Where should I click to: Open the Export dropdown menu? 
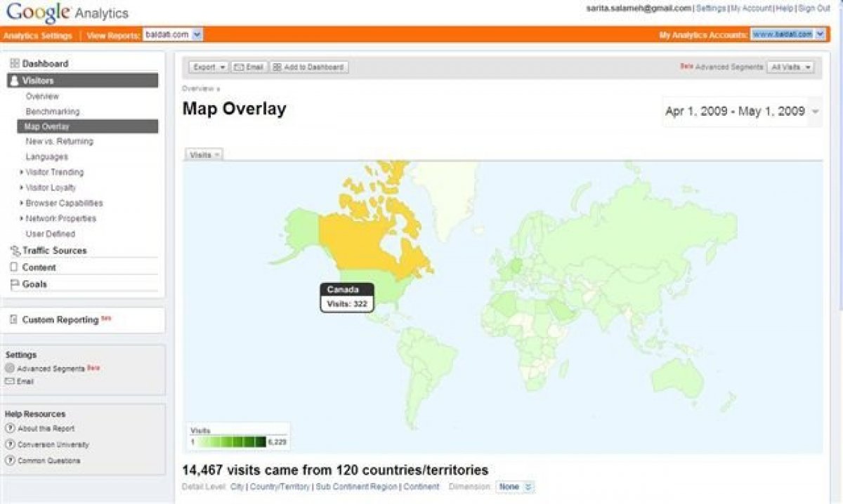pos(209,67)
